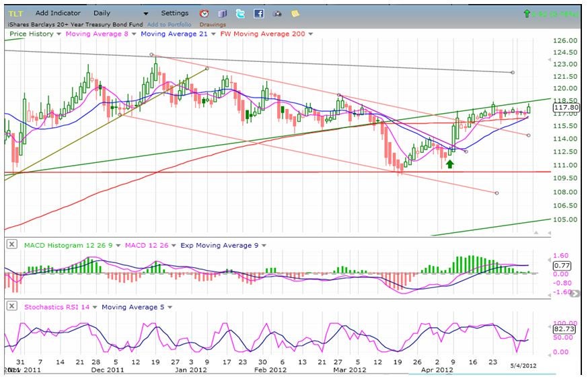Viewport: 588px width, 379px height.
Task: Click the Price History label
Action: tap(32, 34)
